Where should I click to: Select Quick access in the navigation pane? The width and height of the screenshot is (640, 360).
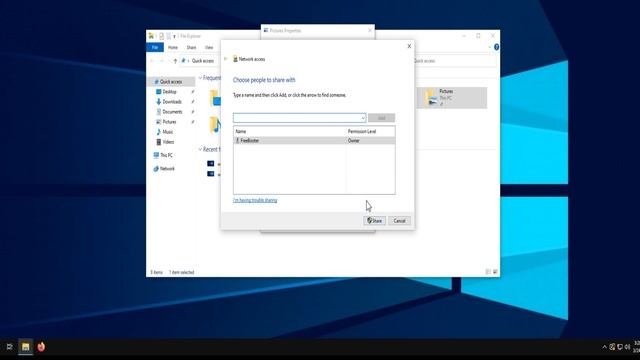coord(171,82)
